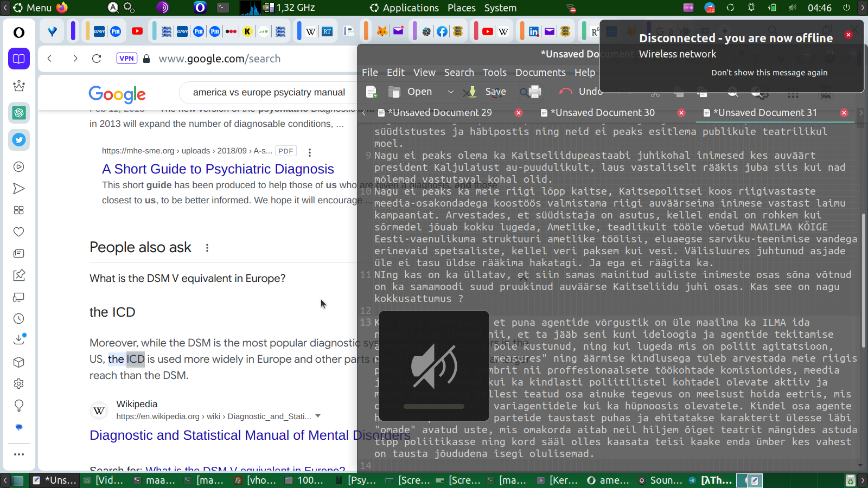
Task: Open the Documents menu in the editor
Action: tap(540, 72)
